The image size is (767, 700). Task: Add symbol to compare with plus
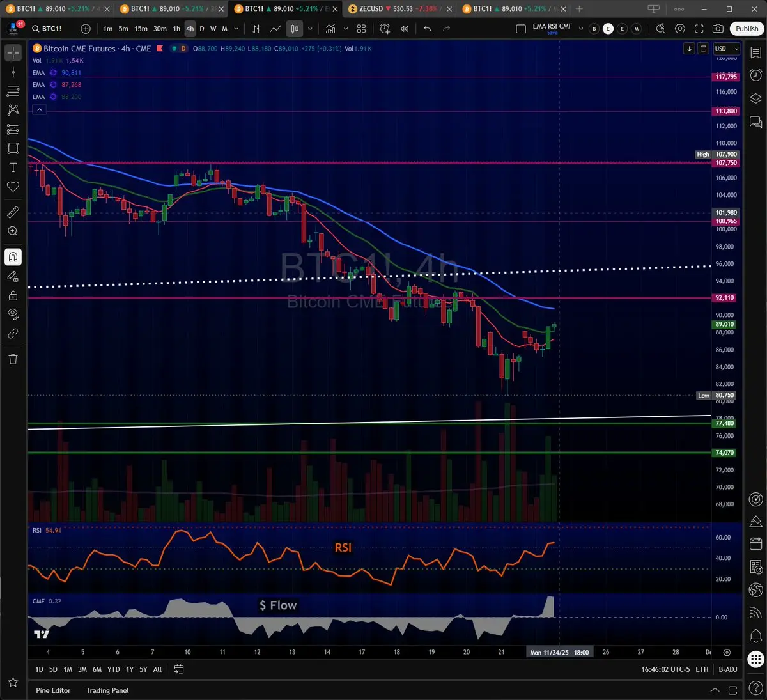[86, 29]
